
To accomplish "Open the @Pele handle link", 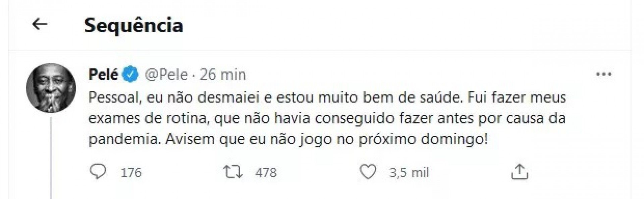I will [166, 74].
